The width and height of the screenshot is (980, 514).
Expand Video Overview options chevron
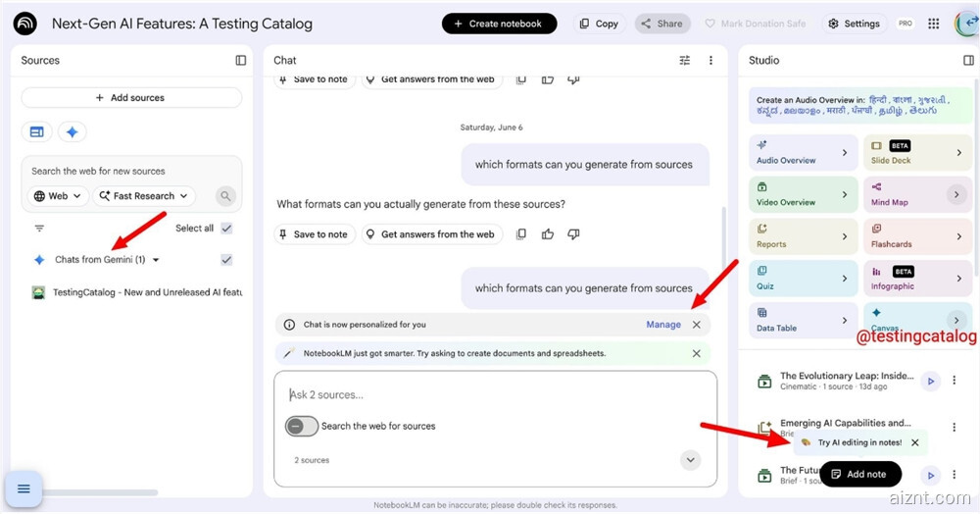pyautogui.click(x=845, y=194)
